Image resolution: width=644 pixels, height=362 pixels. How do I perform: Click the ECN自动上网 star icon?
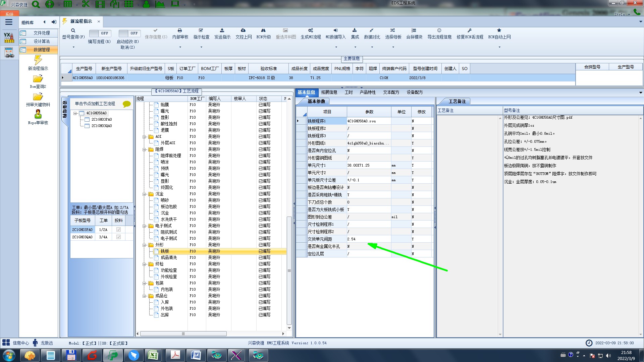(499, 31)
